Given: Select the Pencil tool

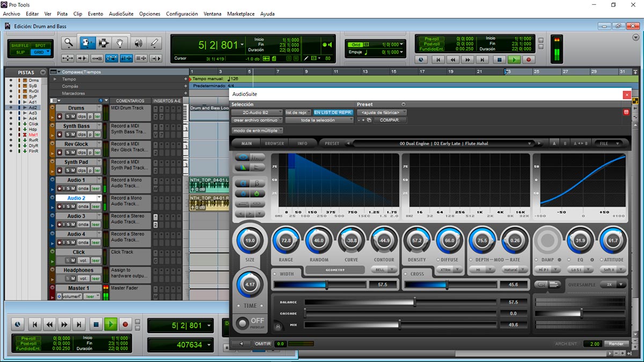Looking at the screenshot, I should 155,43.
